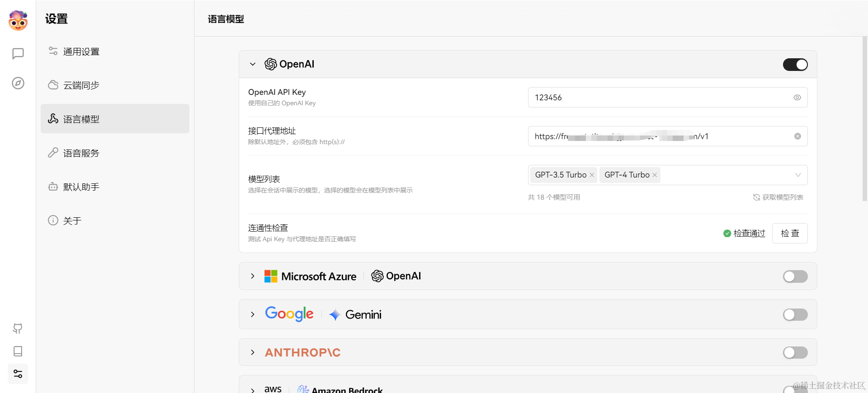Click the LobeChat avatar logo

(18, 20)
